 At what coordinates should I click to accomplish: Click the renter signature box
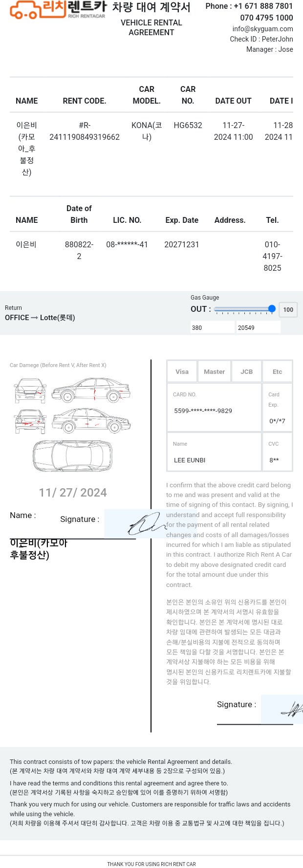click(136, 523)
